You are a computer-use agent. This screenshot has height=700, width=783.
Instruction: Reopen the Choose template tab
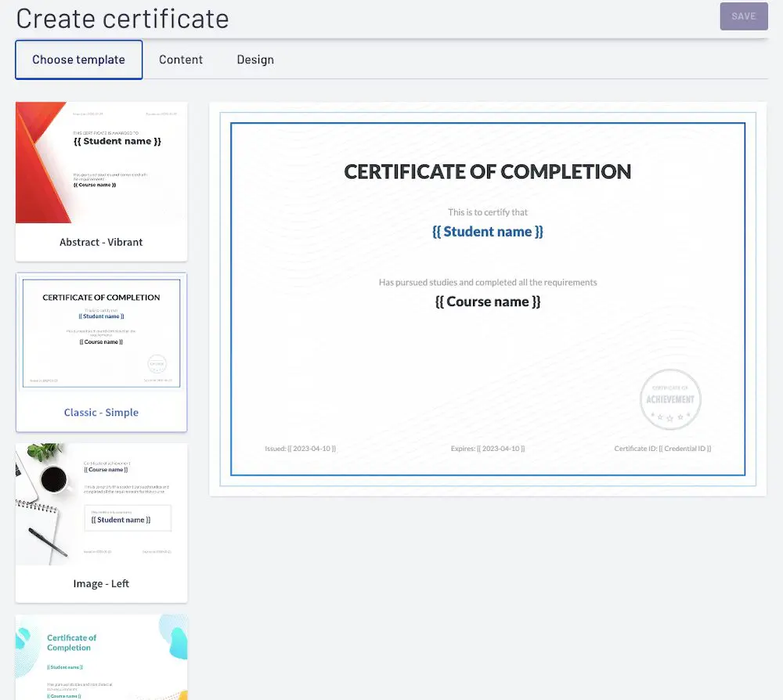click(78, 60)
